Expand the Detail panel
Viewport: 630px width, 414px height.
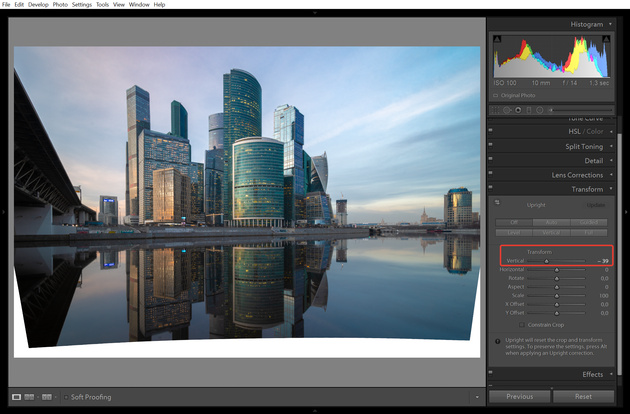(611, 160)
